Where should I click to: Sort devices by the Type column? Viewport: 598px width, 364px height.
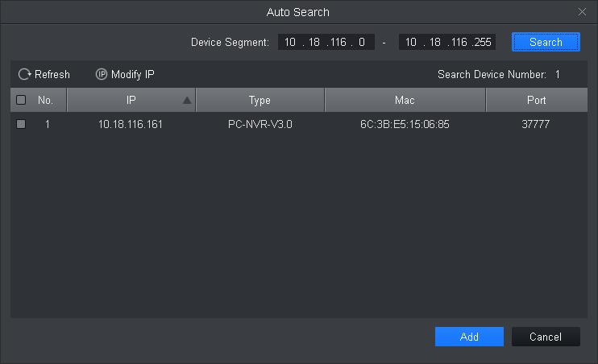(260, 100)
